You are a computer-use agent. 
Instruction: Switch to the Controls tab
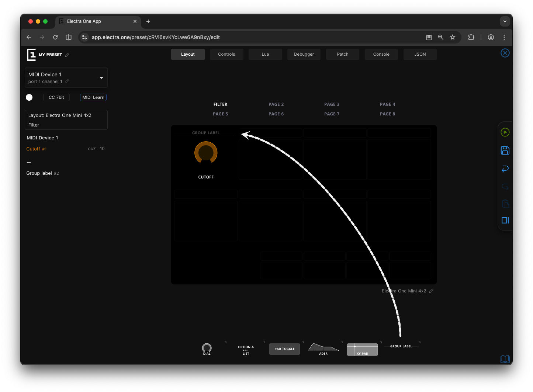pos(226,54)
